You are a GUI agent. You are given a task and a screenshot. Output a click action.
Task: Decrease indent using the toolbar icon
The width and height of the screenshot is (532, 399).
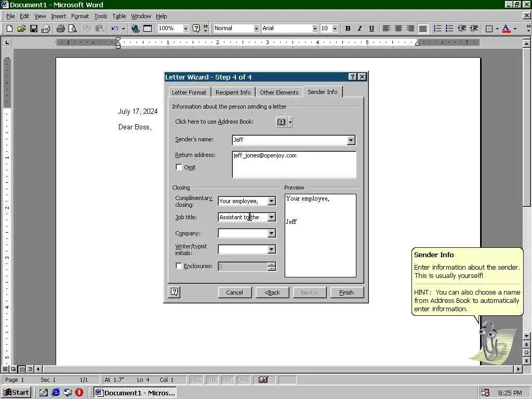[x=461, y=29]
